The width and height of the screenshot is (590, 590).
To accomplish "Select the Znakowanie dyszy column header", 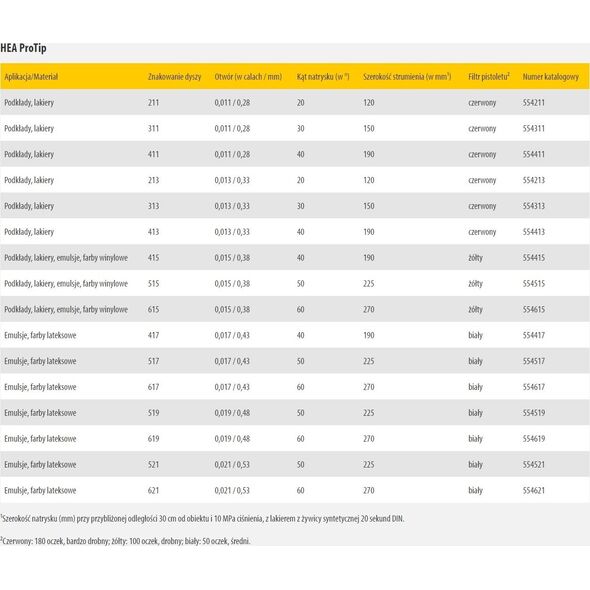I will point(175,77).
